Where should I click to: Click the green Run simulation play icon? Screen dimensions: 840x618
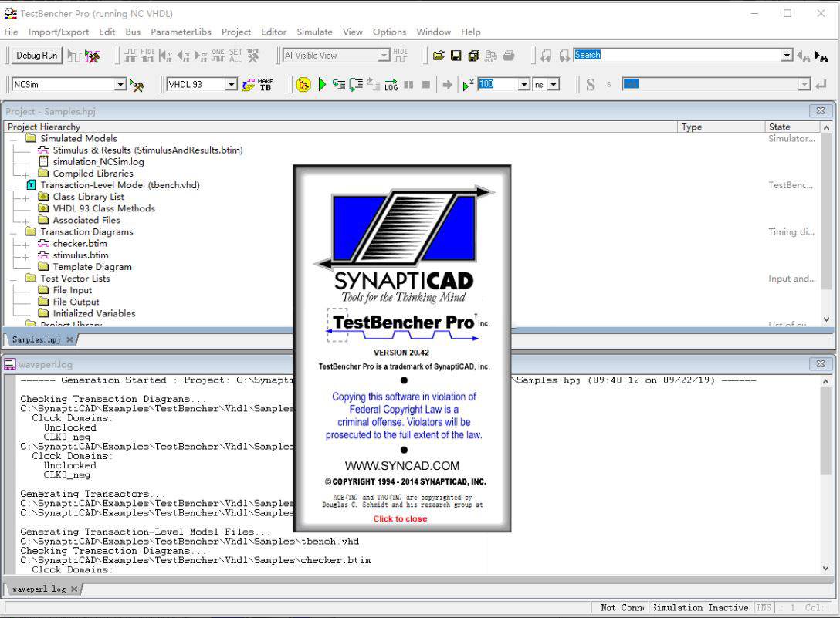click(321, 85)
